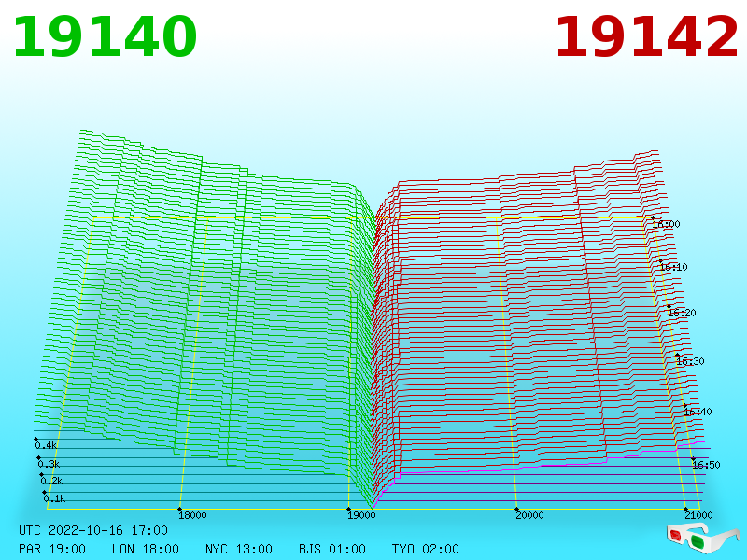The image size is (747, 560).
Task: Click the 0.4k volume axis label
Action: [46, 446]
